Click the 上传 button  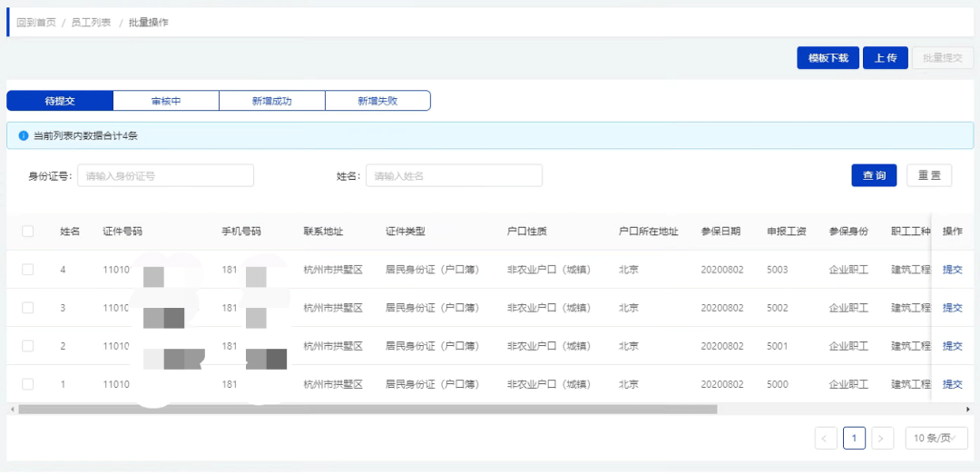click(886, 58)
